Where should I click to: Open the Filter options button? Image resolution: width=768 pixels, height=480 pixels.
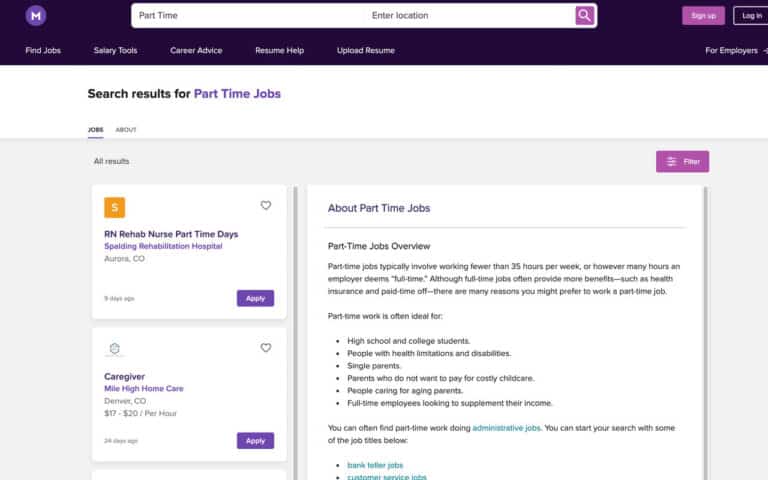tap(682, 162)
